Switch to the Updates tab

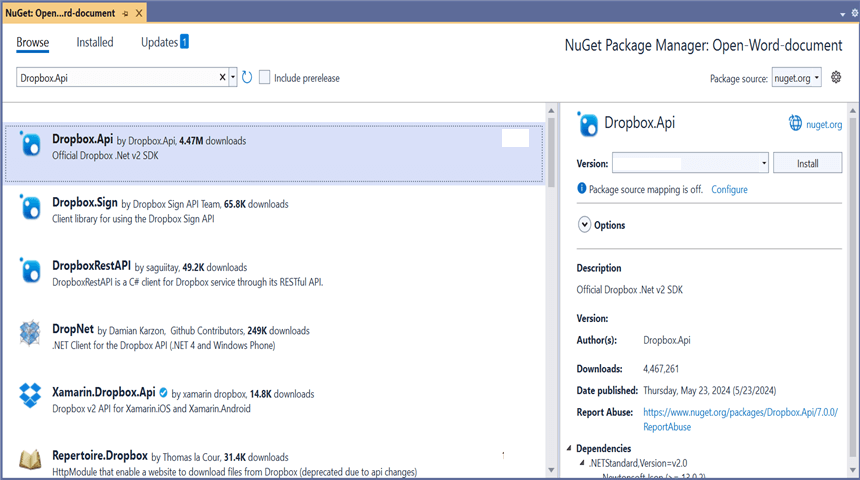coord(159,42)
